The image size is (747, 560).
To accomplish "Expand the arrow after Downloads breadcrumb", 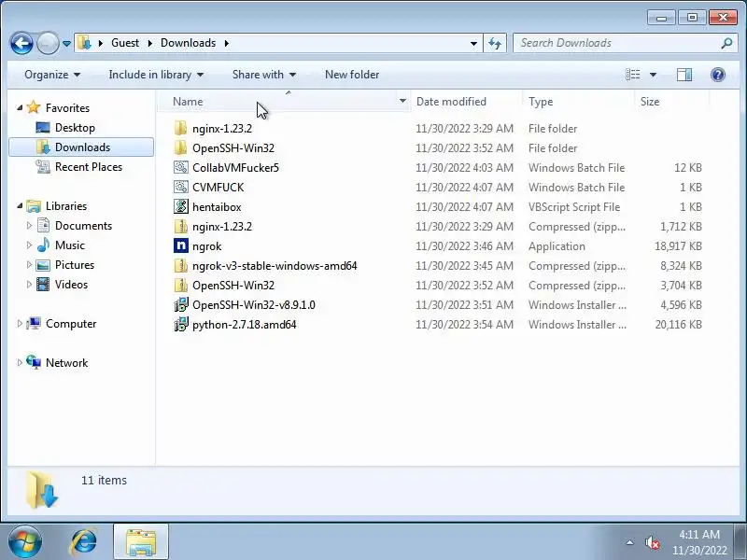I will pos(226,43).
